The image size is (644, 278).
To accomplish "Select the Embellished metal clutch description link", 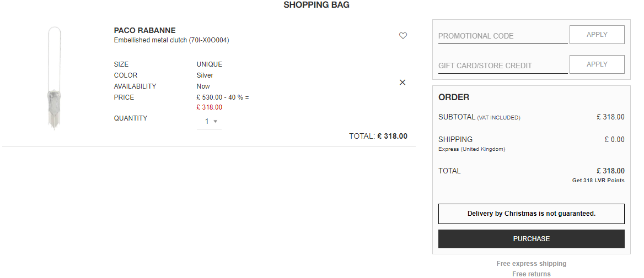I will click(x=171, y=40).
